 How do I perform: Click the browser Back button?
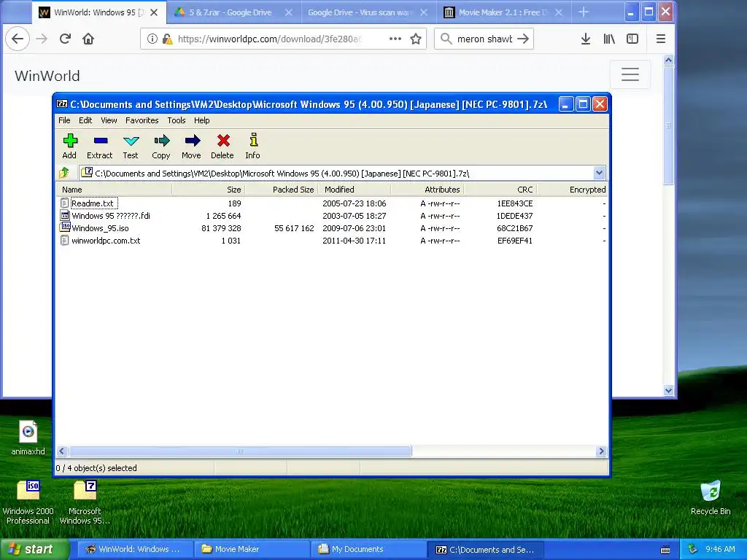pos(18,39)
